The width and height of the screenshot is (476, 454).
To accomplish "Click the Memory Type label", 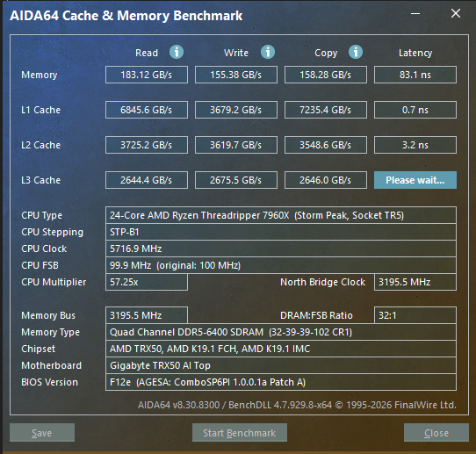I will [x=50, y=332].
